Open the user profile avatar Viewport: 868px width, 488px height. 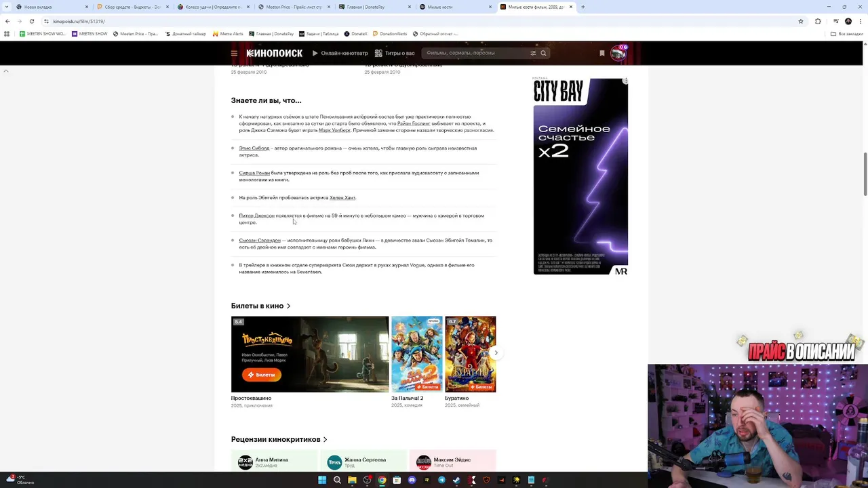click(x=618, y=53)
